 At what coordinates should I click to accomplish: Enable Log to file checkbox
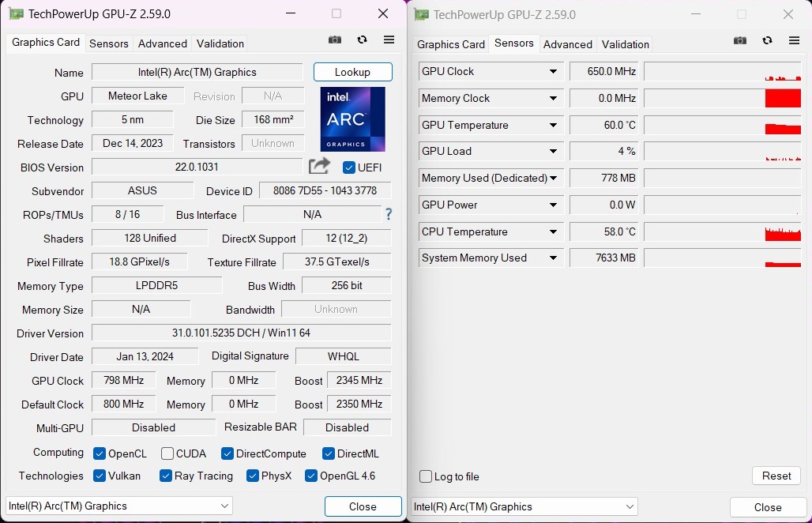click(427, 476)
